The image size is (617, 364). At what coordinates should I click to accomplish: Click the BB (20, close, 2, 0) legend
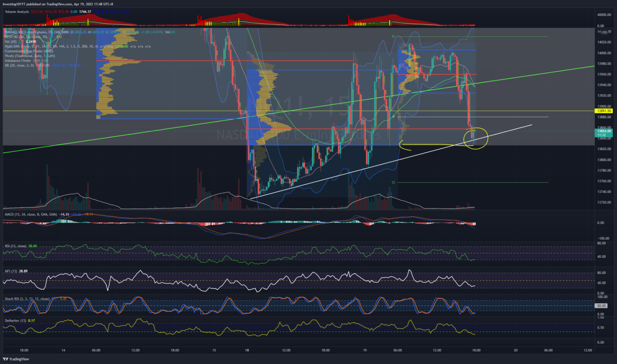(x=20, y=65)
